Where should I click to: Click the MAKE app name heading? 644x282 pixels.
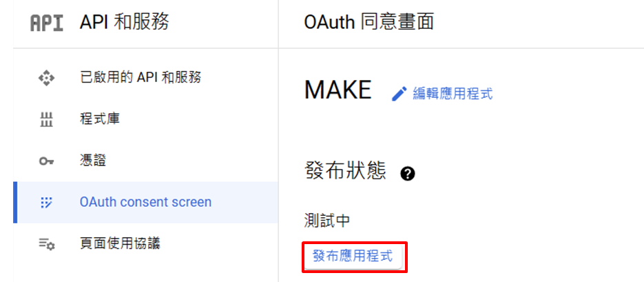pos(338,90)
